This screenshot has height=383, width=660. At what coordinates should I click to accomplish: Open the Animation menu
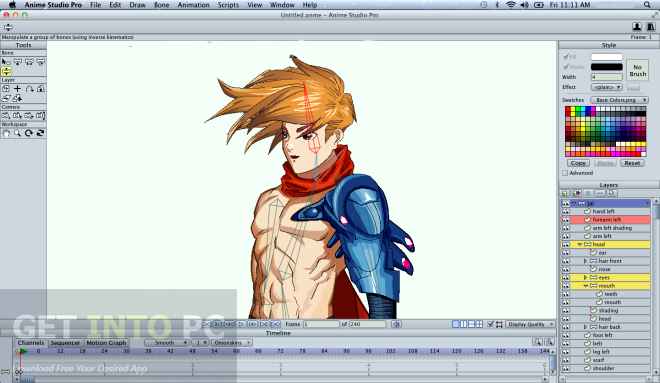point(193,5)
